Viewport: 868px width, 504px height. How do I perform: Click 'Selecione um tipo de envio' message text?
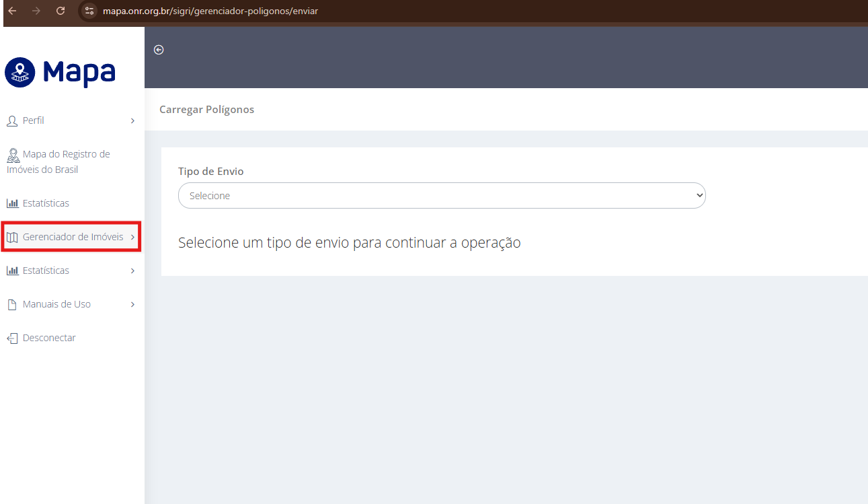[x=350, y=243]
